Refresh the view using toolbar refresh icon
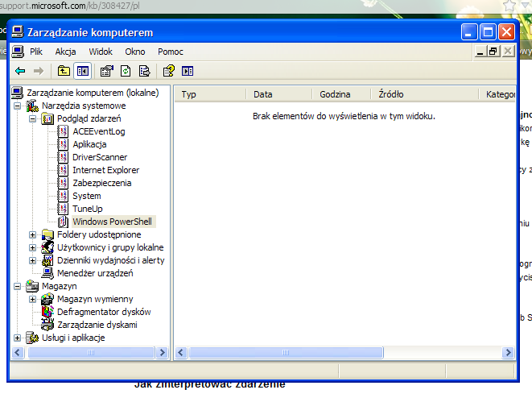Image resolution: width=532 pixels, height=398 pixels. pos(126,71)
